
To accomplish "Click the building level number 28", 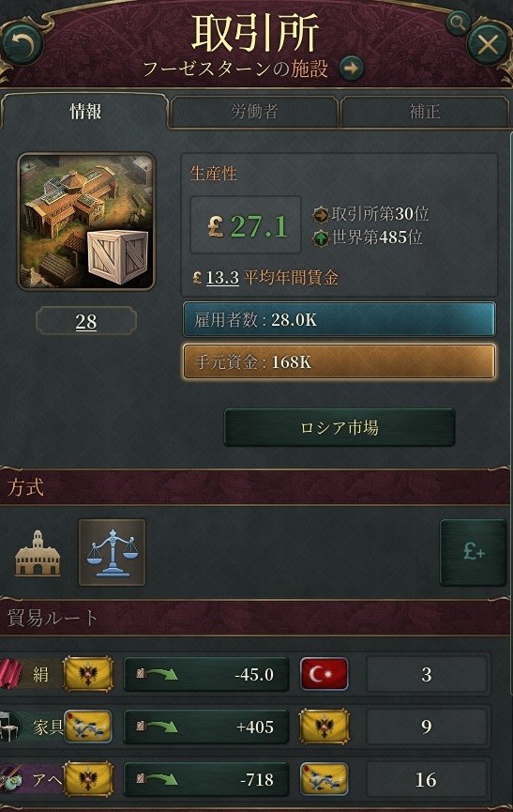I will point(86,322).
